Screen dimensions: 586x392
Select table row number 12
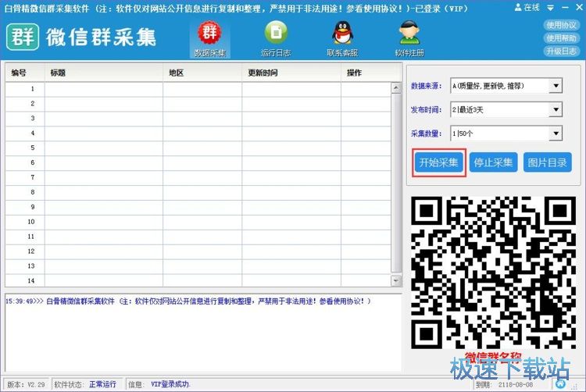click(x=198, y=251)
